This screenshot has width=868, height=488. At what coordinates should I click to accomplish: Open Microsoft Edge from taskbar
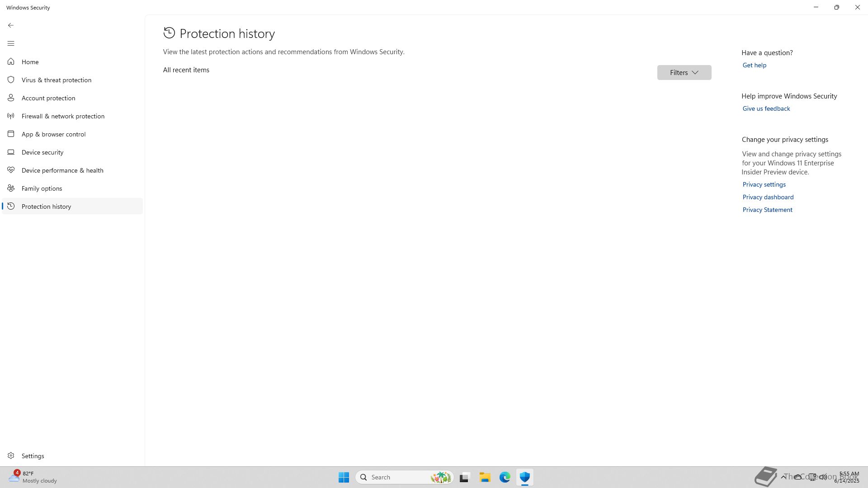pyautogui.click(x=505, y=477)
